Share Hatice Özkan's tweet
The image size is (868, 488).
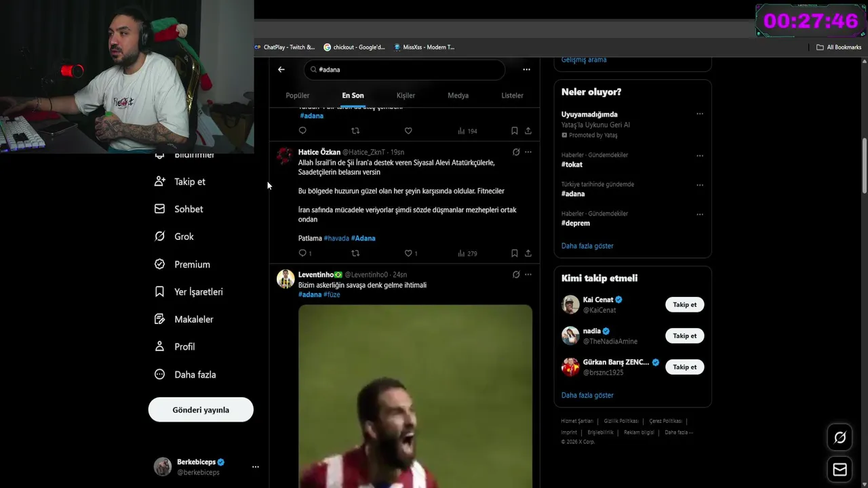tap(528, 253)
